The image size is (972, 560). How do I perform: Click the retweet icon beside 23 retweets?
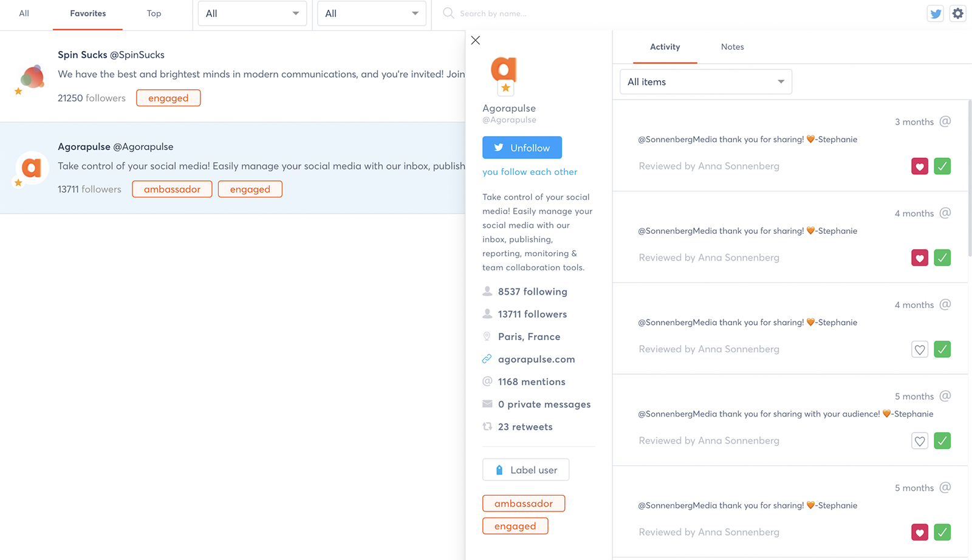tap(487, 426)
